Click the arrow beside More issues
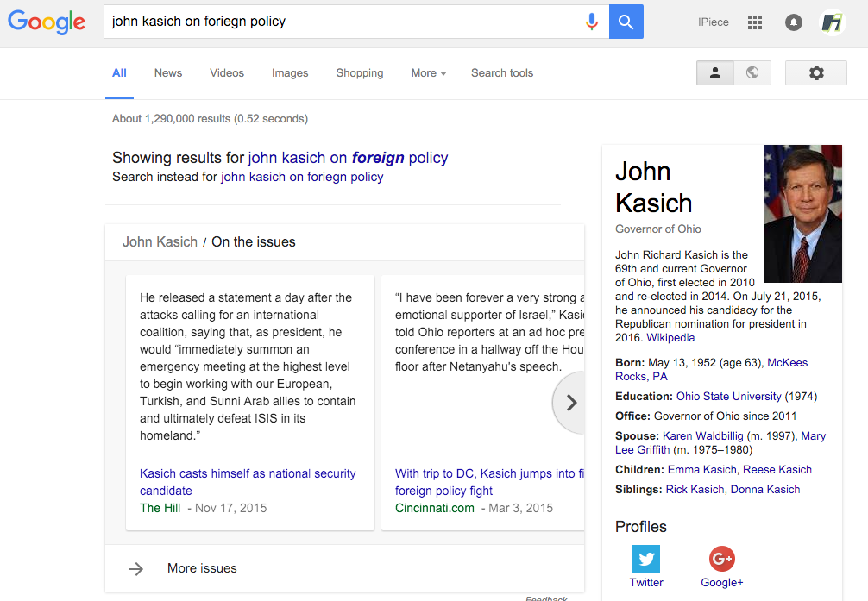This screenshot has width=868, height=601. pyautogui.click(x=136, y=568)
